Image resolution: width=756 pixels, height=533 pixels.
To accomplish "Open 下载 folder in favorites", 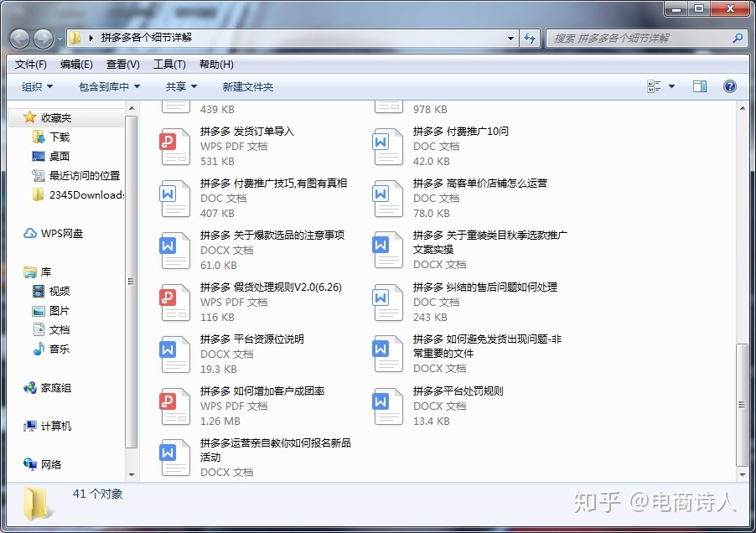I will point(59,137).
